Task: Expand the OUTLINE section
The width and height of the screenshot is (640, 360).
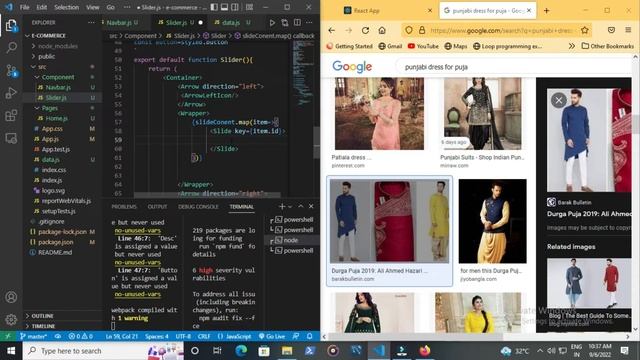Action: coord(42,316)
